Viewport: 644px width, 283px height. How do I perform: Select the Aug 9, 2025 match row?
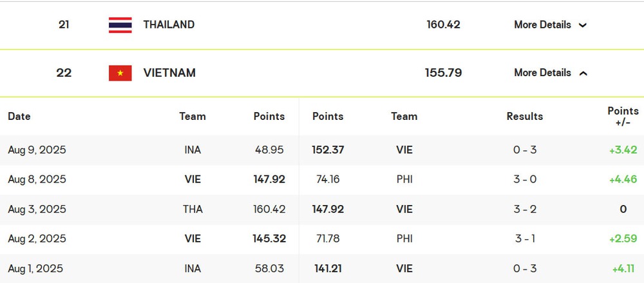(x=322, y=150)
